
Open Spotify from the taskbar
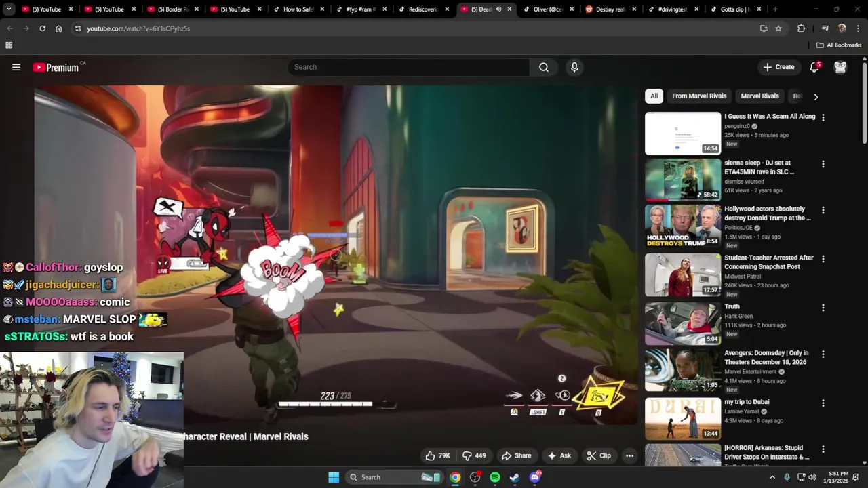[495, 477]
